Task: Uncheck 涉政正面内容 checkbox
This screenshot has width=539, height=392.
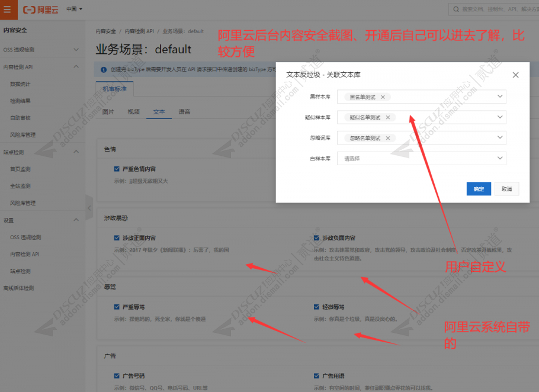Action: tap(117, 237)
